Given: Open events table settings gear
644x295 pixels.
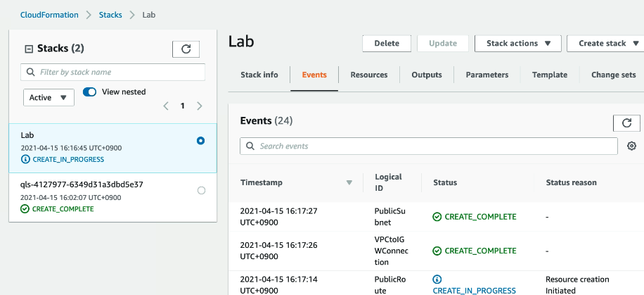Looking at the screenshot, I should pyautogui.click(x=631, y=146).
